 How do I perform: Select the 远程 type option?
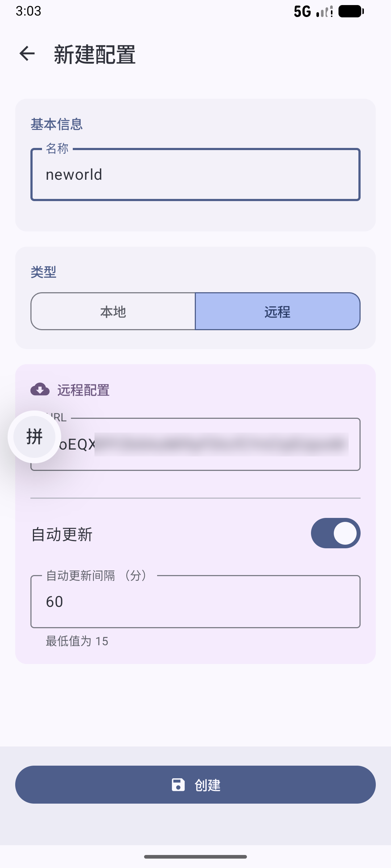(278, 311)
